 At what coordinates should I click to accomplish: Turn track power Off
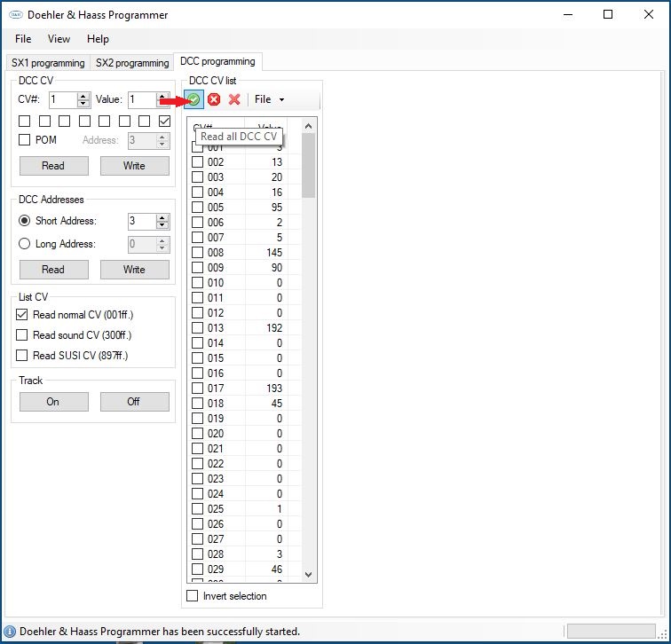point(134,402)
